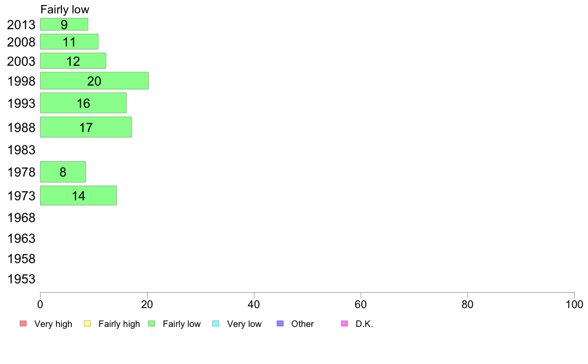
Task: Click the Very low legend label text
Action: tap(244, 324)
